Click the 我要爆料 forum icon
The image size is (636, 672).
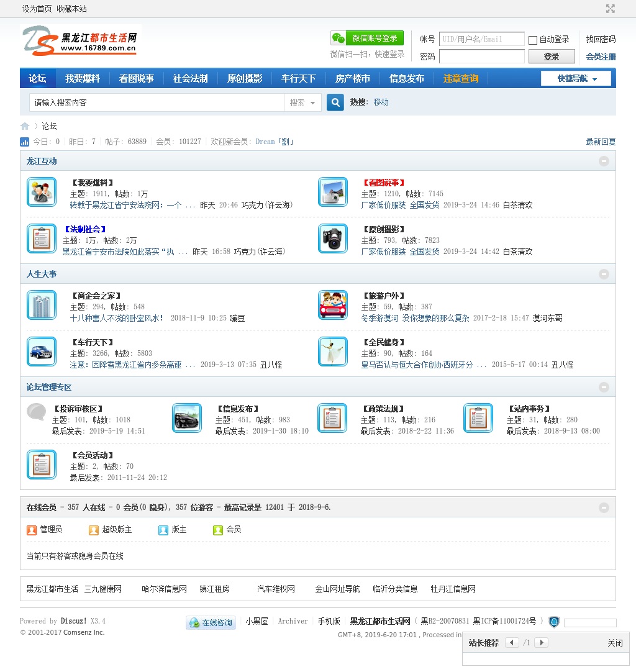point(42,192)
